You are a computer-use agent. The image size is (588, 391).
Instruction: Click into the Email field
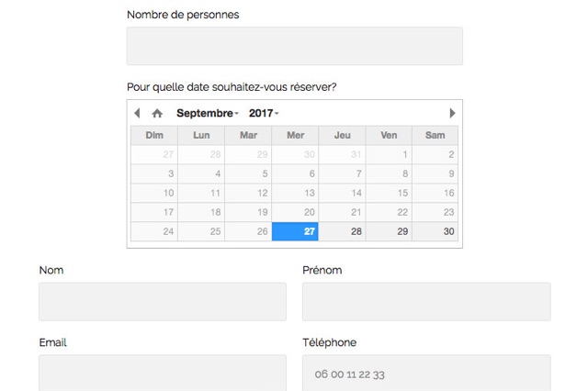click(163, 373)
